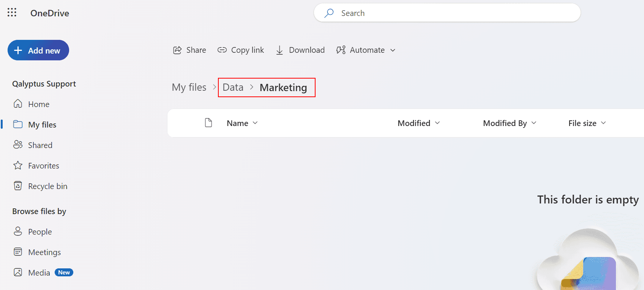Click the Automate flow icon
The height and width of the screenshot is (290, 644).
click(x=341, y=50)
